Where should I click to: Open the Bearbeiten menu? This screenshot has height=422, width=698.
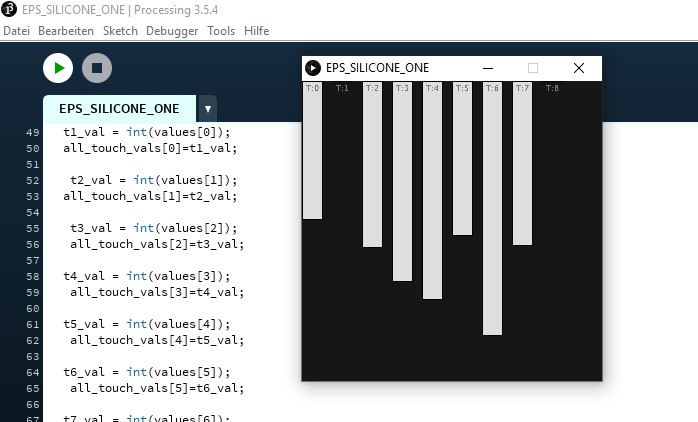[66, 31]
